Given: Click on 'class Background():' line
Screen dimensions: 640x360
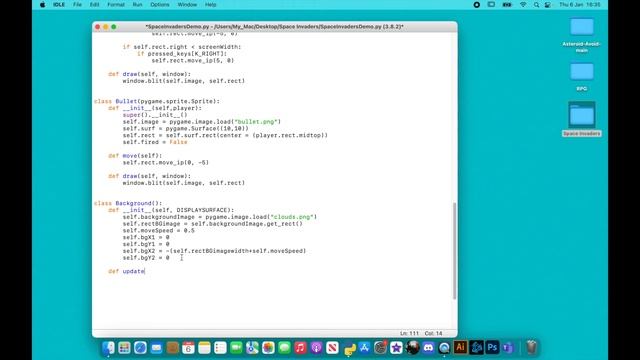Looking at the screenshot, I should click(128, 203).
